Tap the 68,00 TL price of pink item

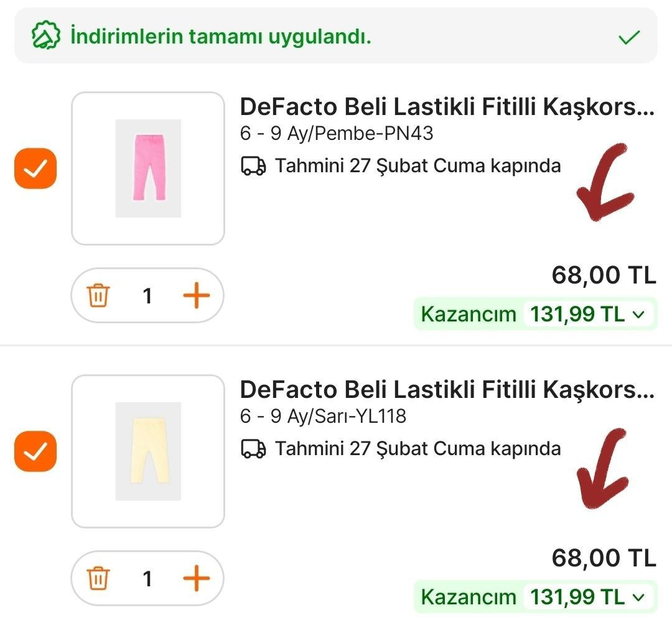[604, 275]
